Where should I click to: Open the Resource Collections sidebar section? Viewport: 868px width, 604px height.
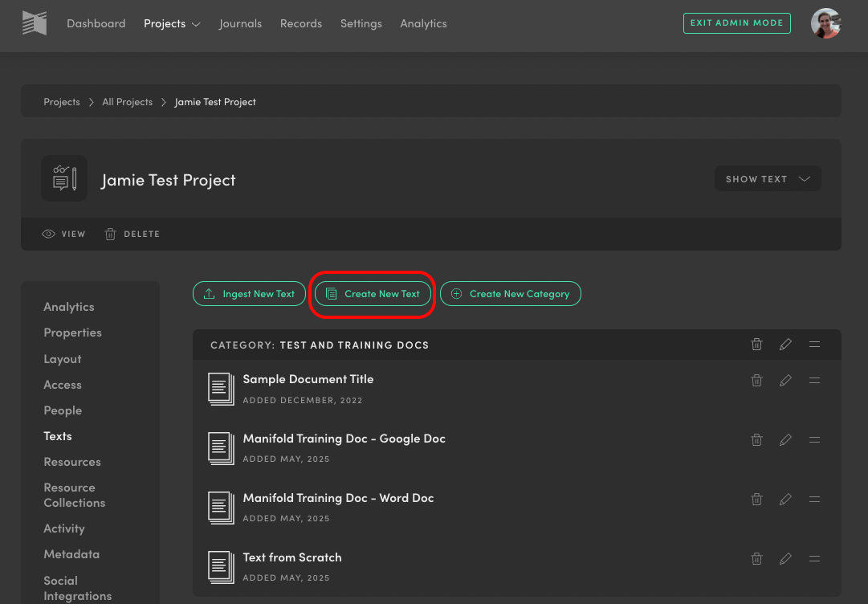click(x=74, y=495)
